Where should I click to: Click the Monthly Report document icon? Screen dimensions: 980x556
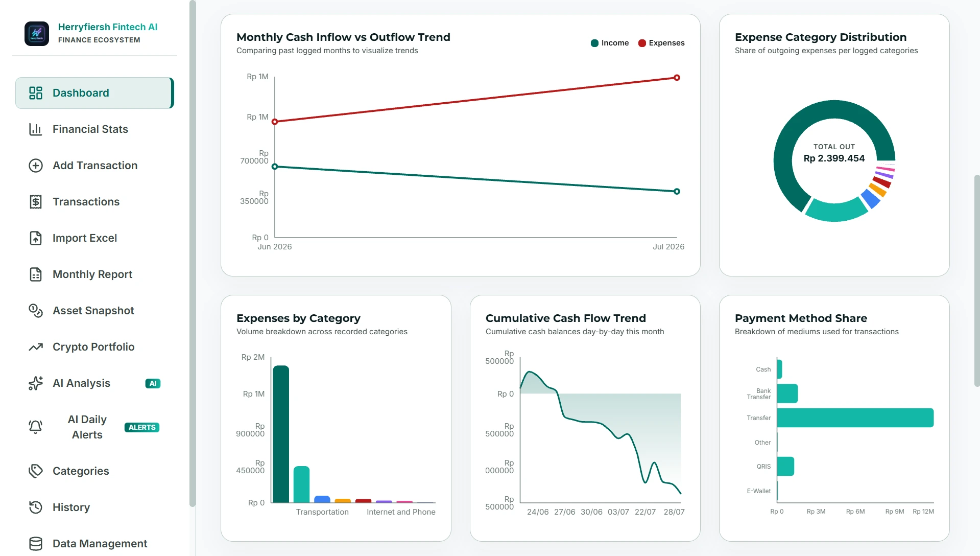pos(36,274)
